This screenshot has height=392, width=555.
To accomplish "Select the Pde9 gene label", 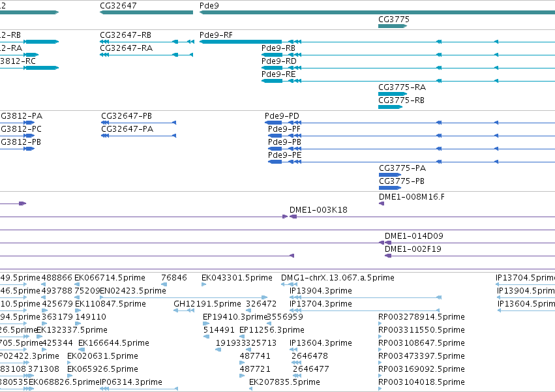I will coord(209,6).
